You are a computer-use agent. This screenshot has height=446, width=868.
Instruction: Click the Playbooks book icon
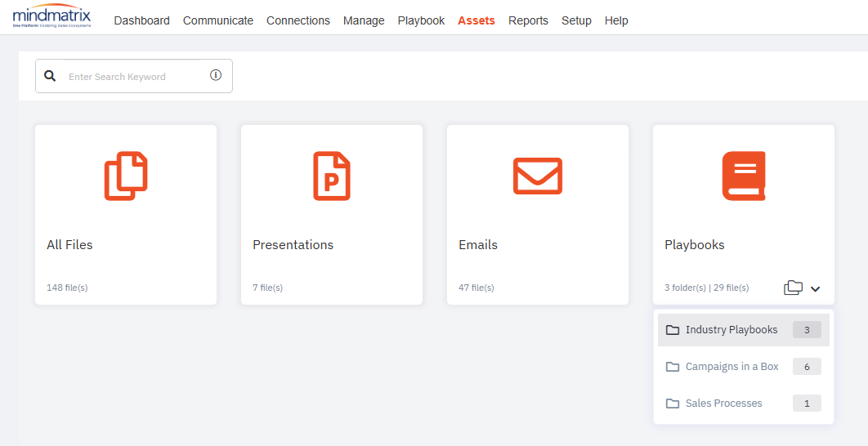pos(744,176)
